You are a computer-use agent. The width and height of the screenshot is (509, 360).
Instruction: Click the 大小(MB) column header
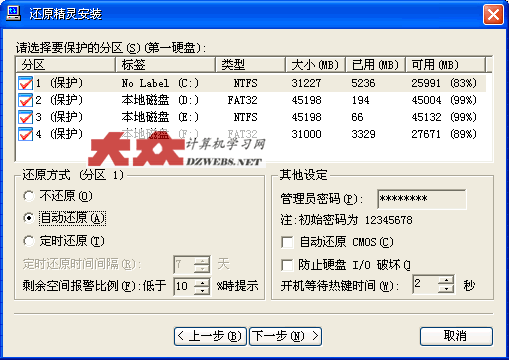tap(315, 65)
